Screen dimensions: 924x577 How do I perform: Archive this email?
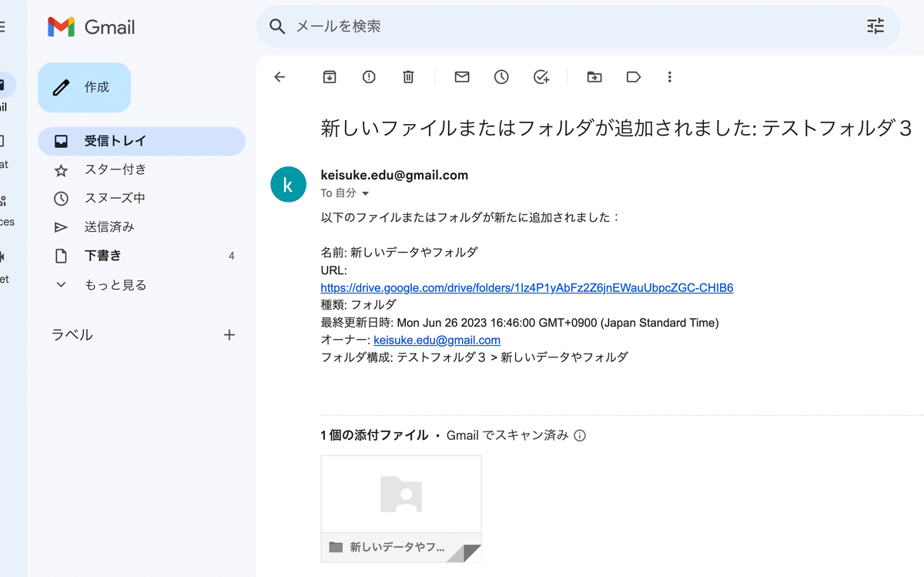[x=330, y=77]
